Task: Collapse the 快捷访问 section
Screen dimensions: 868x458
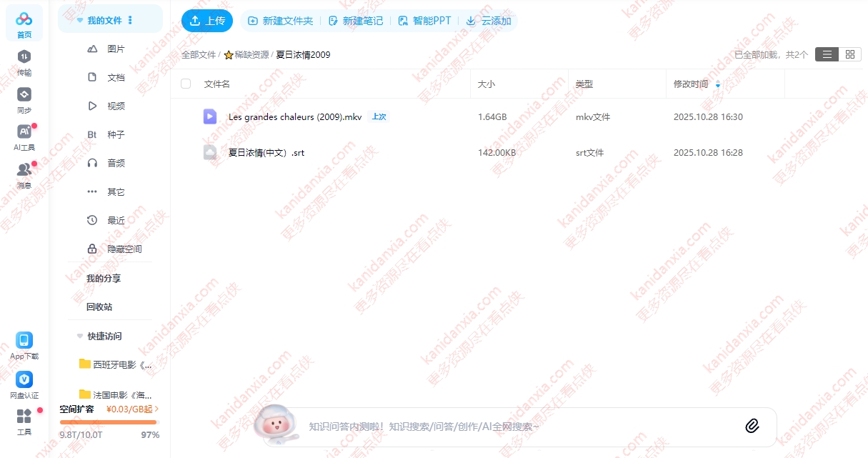Action: coord(79,336)
